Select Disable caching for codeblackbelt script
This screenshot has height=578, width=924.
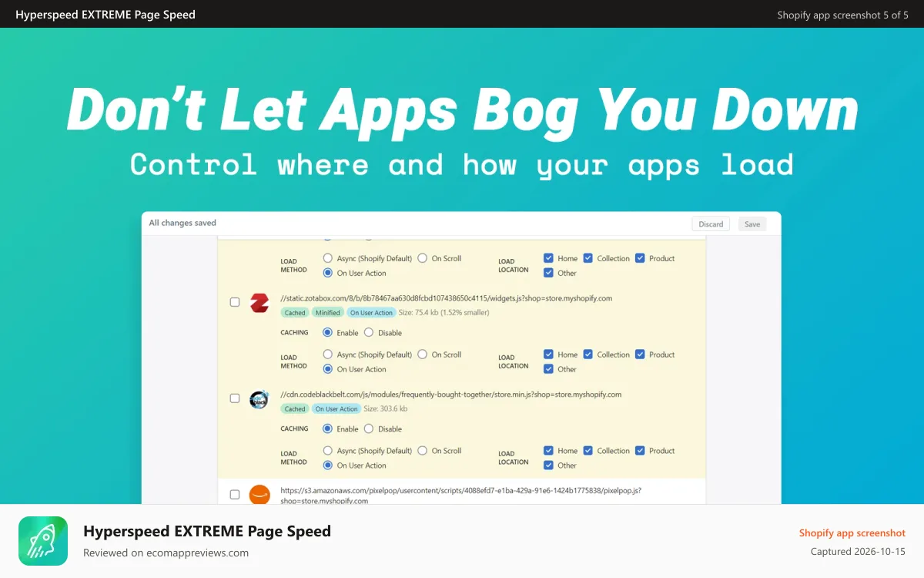coord(369,428)
